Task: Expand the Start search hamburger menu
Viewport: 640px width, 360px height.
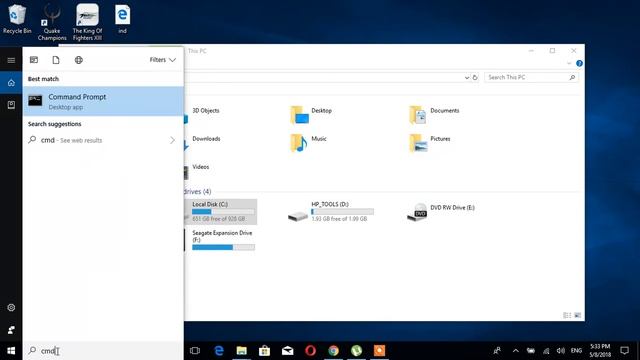Action: pyautogui.click(x=11, y=60)
